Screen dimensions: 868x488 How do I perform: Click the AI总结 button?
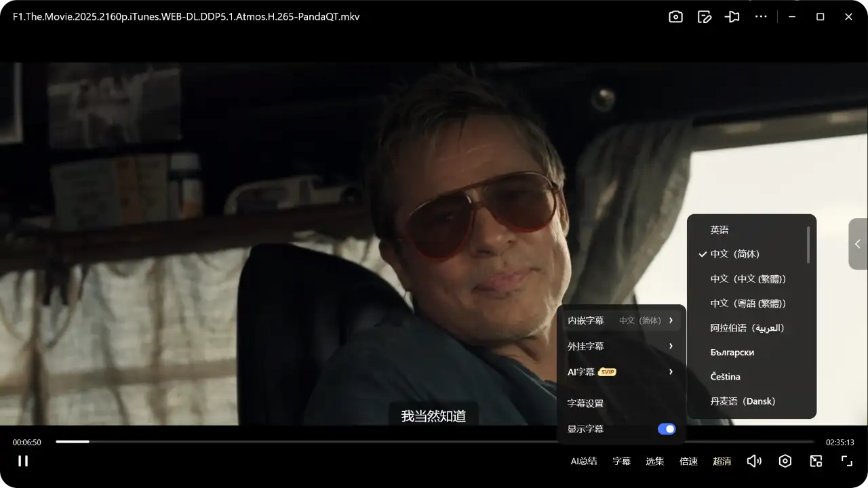coord(583,461)
